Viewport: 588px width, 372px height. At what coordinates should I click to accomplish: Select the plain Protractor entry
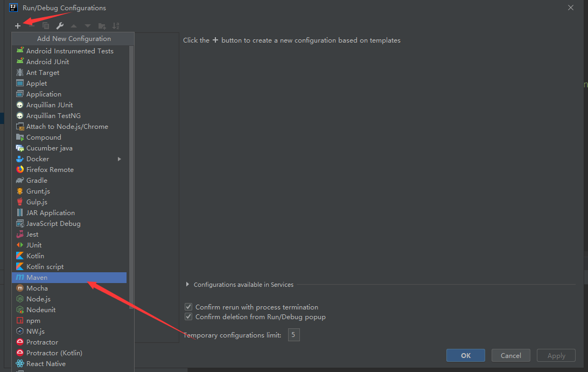click(69, 342)
